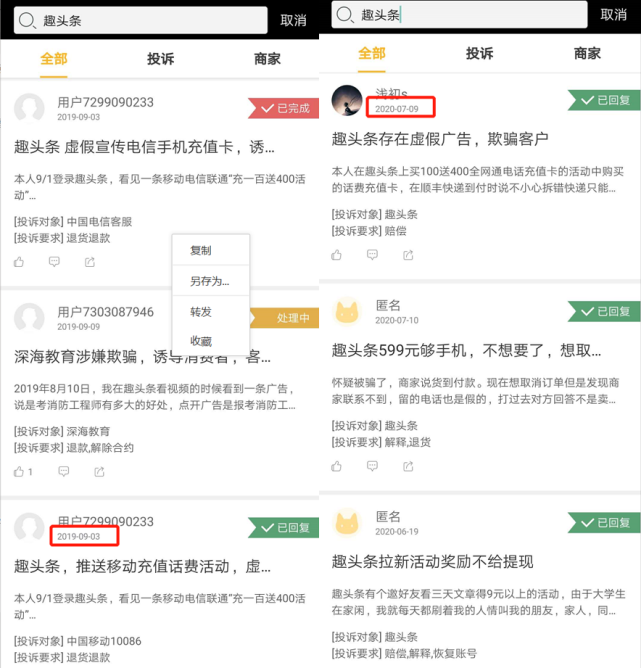The width and height of the screenshot is (641, 668).
Task: Open title 趣头条存在虚假广告，欺骗客户
Action: click(440, 139)
